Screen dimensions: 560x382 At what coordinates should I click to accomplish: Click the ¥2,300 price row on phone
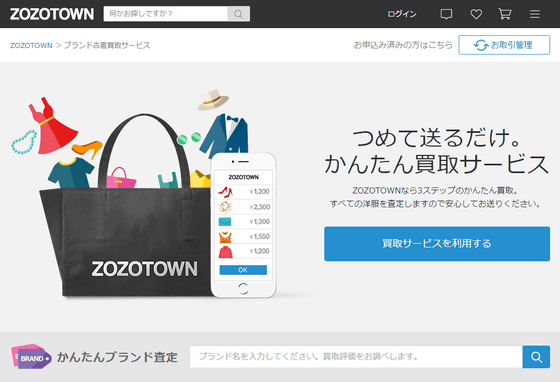click(x=243, y=207)
